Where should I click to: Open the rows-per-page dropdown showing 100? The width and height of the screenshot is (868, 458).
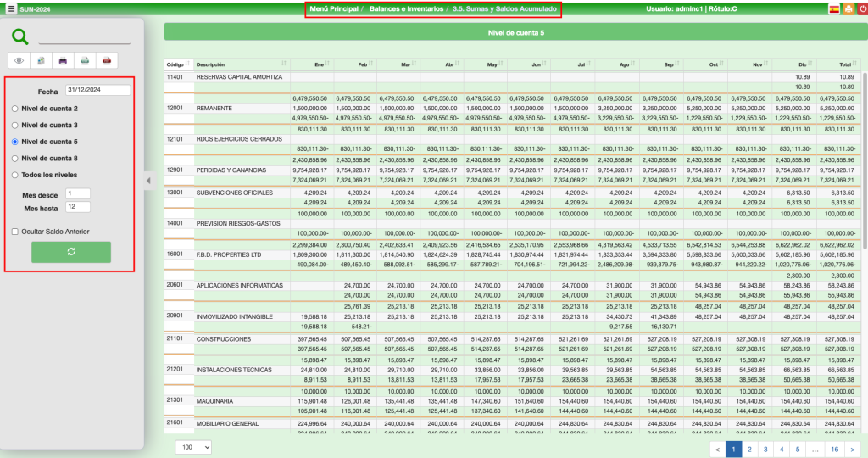tap(193, 447)
